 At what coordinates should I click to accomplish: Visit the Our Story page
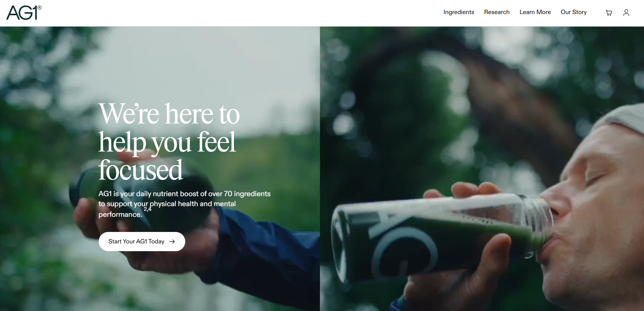tap(574, 12)
